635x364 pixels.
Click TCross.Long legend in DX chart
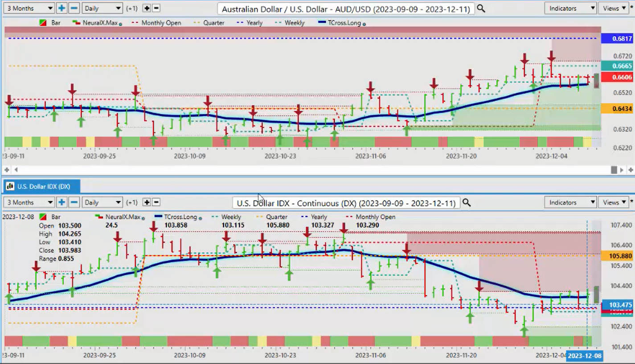(x=178, y=217)
